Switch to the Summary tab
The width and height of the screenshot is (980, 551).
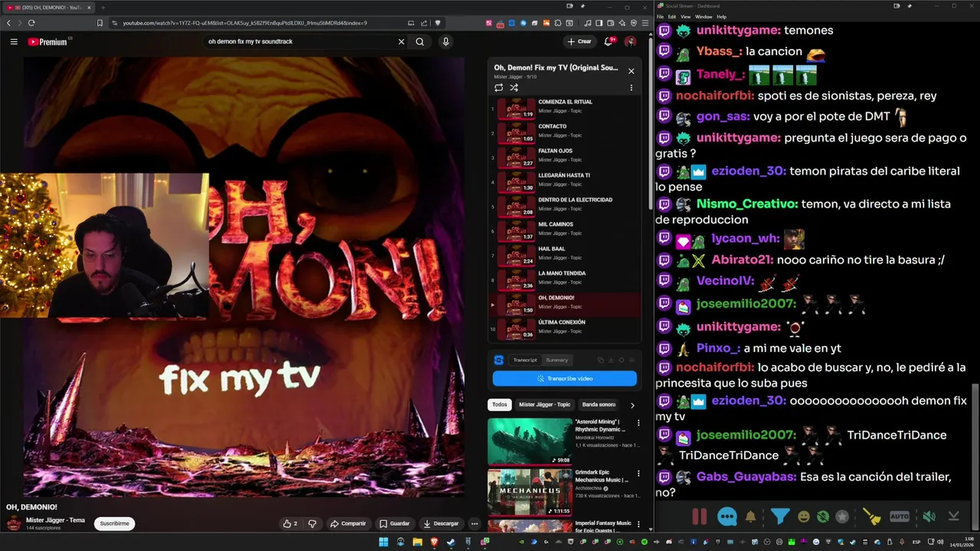coord(557,360)
